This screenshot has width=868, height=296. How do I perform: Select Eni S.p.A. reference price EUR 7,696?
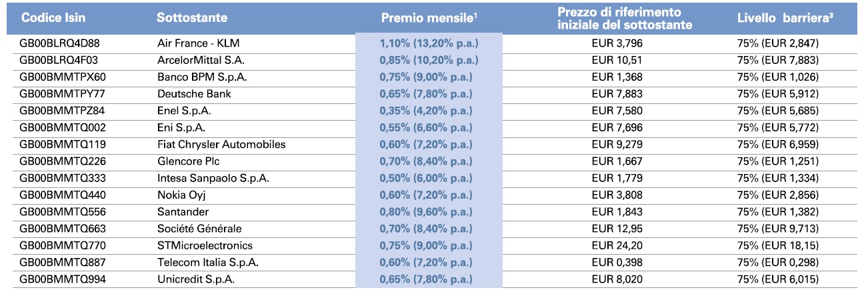pyautogui.click(x=617, y=127)
